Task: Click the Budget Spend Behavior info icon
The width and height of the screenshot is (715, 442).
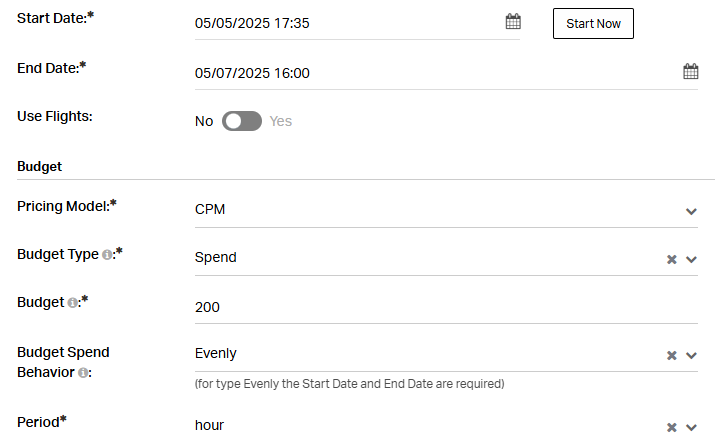Action: (x=83, y=373)
